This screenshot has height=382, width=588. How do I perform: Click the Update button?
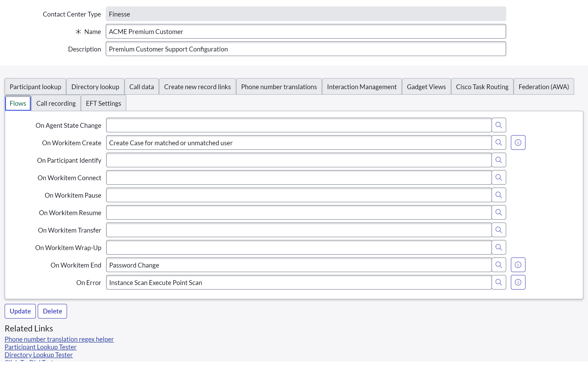pos(20,311)
